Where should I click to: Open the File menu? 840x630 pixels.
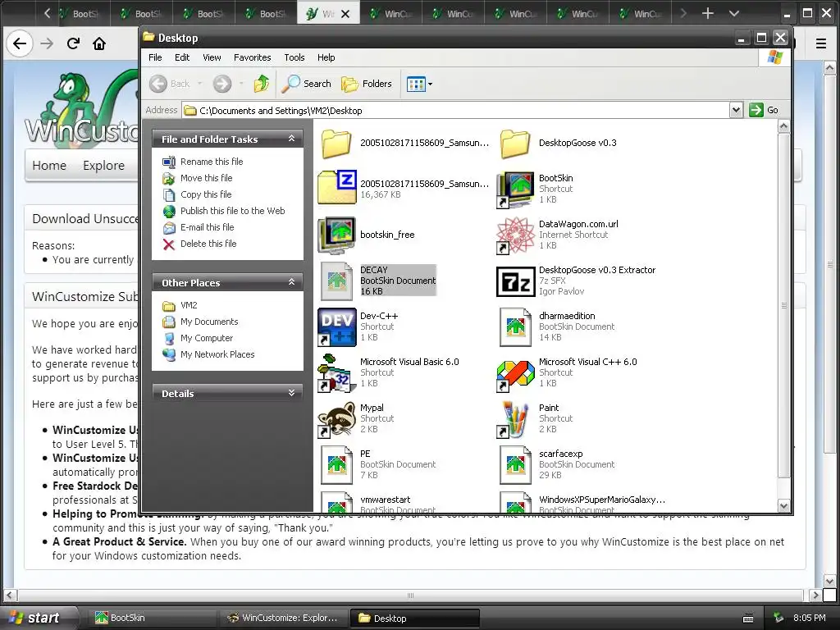pos(155,57)
